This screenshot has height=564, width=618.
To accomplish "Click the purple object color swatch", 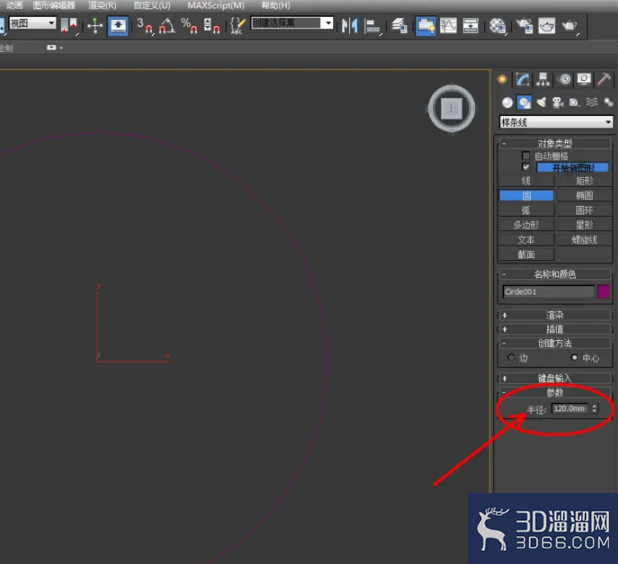I will point(603,292).
